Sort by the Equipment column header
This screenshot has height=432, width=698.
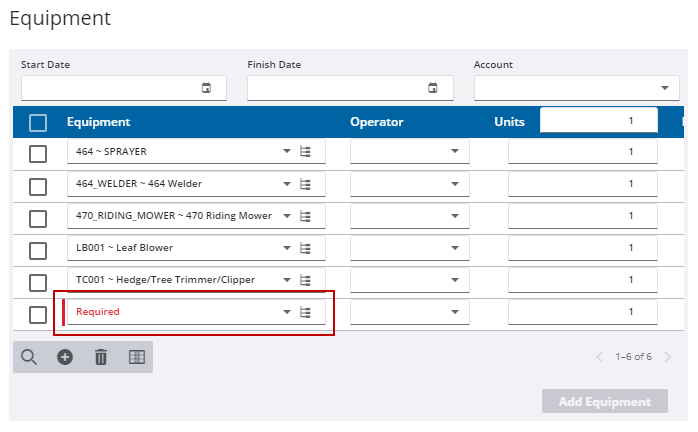pos(98,122)
